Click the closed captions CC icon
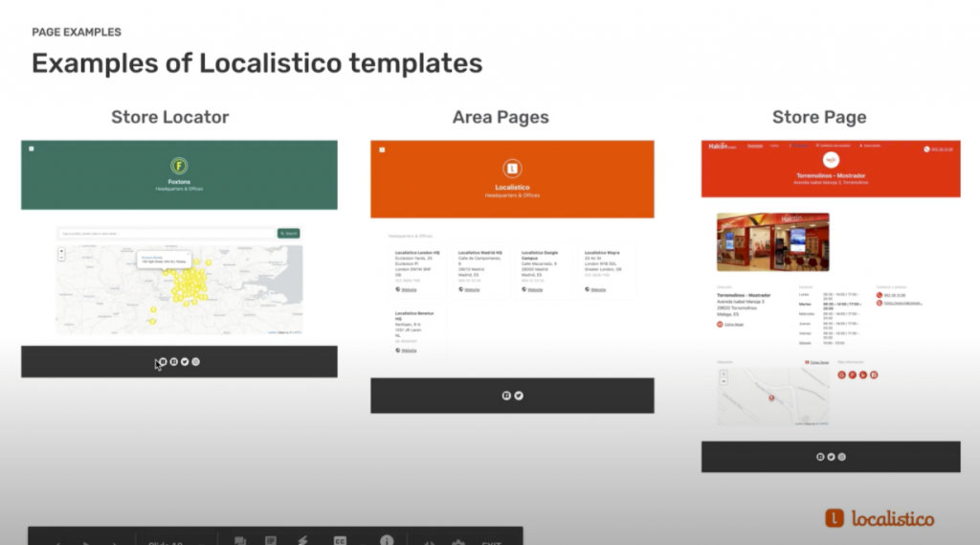The width and height of the screenshot is (980, 545). point(340,541)
